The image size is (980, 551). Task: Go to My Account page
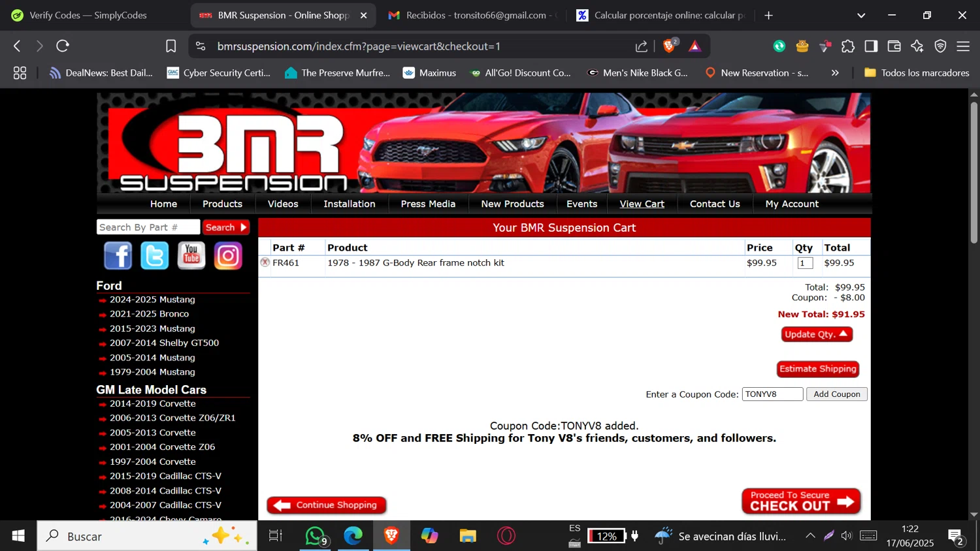tap(792, 204)
